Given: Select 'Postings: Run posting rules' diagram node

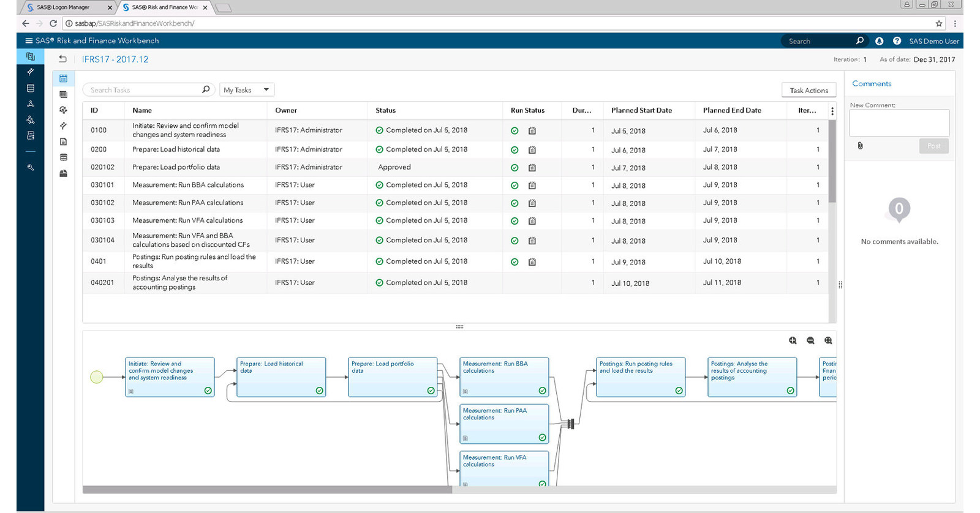Looking at the screenshot, I should click(x=641, y=377).
